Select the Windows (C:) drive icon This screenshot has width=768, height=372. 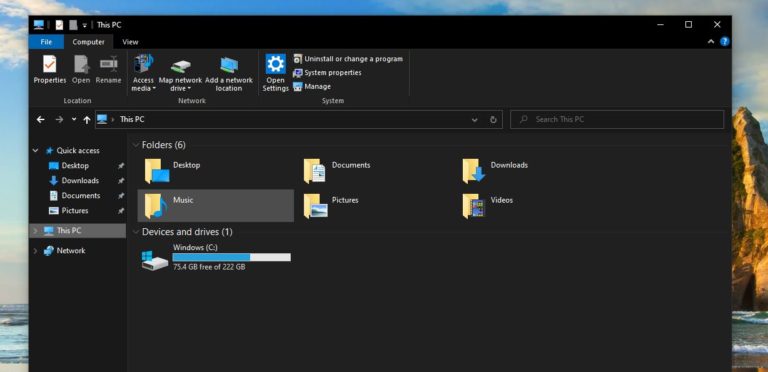click(x=155, y=260)
